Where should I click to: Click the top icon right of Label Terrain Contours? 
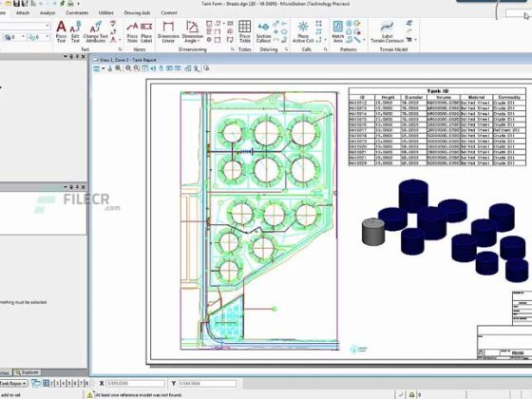(409, 23)
